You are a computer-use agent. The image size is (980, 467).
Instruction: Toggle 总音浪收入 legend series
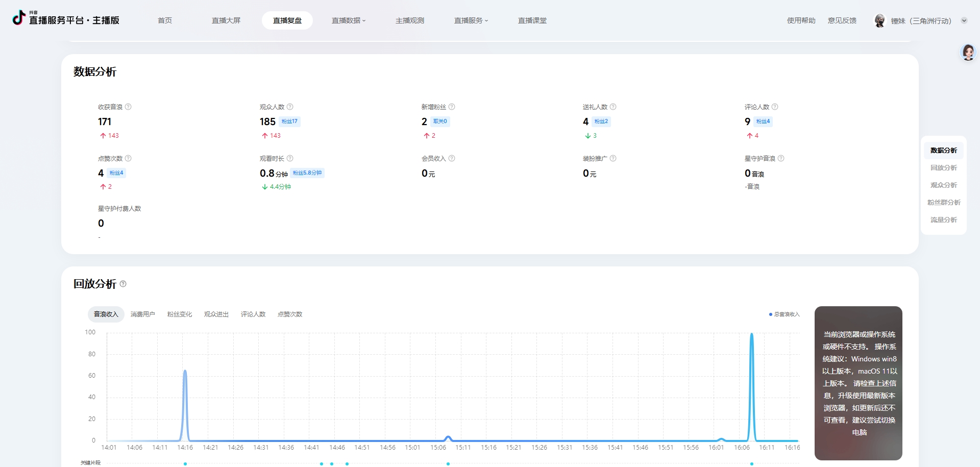click(785, 314)
